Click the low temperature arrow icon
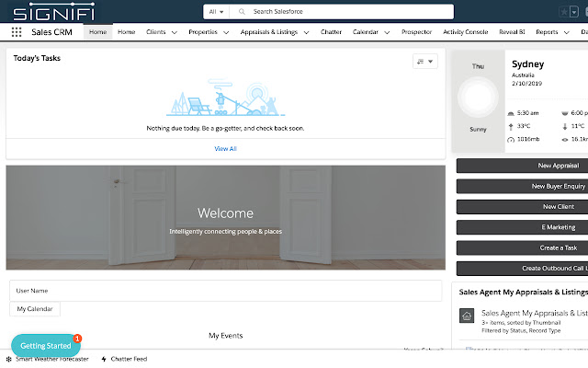The height and width of the screenshot is (368, 588). pyautogui.click(x=565, y=127)
